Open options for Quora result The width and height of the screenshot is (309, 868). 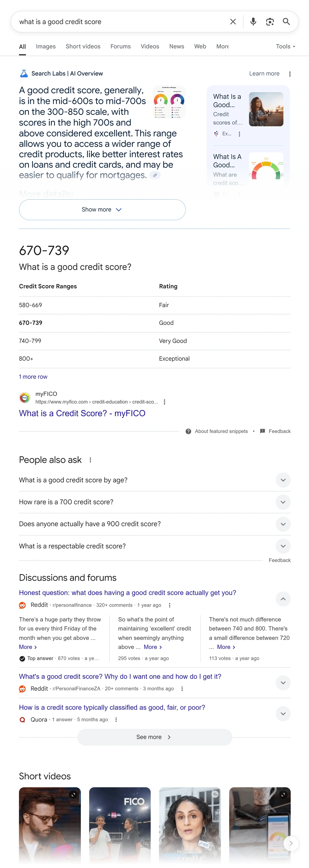(116, 720)
